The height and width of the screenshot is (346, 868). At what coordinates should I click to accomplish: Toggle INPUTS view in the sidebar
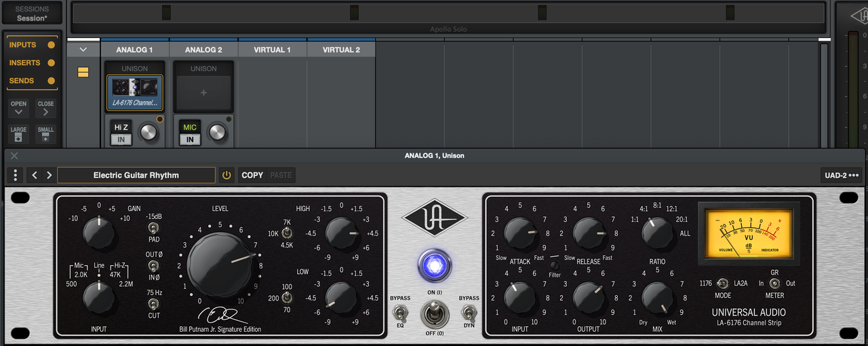point(31,45)
